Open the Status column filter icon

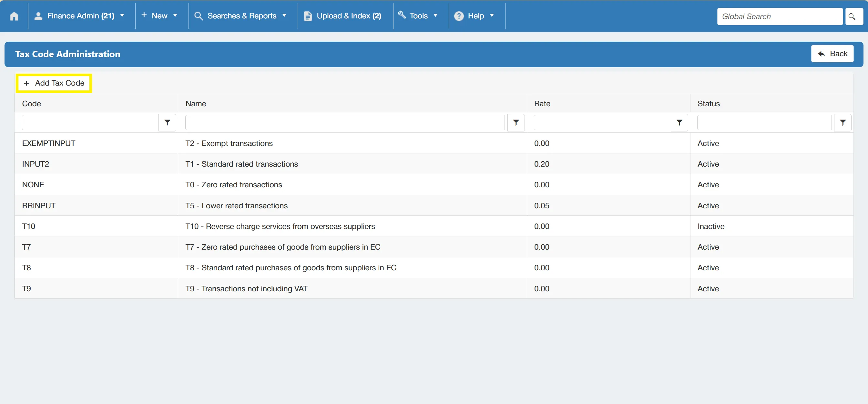[x=843, y=123]
